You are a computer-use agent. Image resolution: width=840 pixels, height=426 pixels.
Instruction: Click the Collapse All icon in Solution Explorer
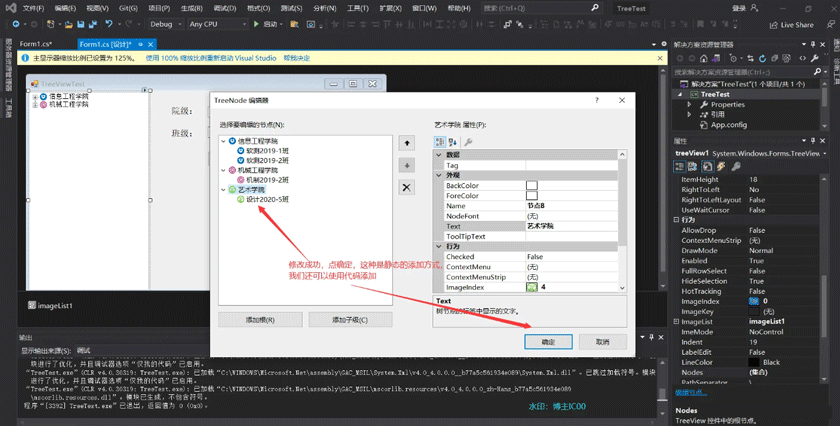pos(774,58)
